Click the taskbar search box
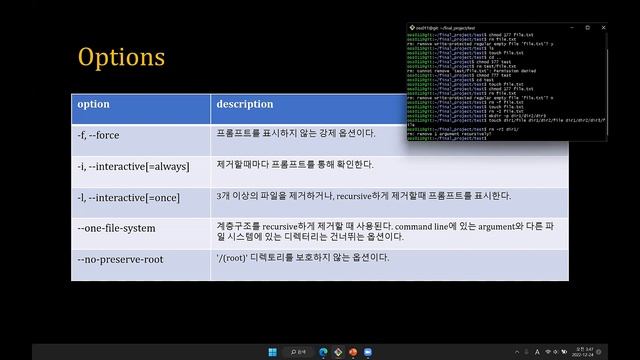The image size is (640, 360). 298,352
